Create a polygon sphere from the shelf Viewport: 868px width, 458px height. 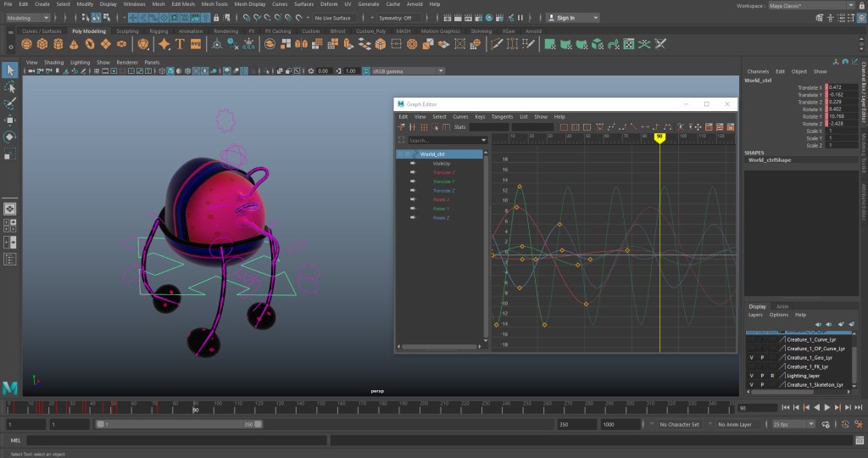pos(28,44)
